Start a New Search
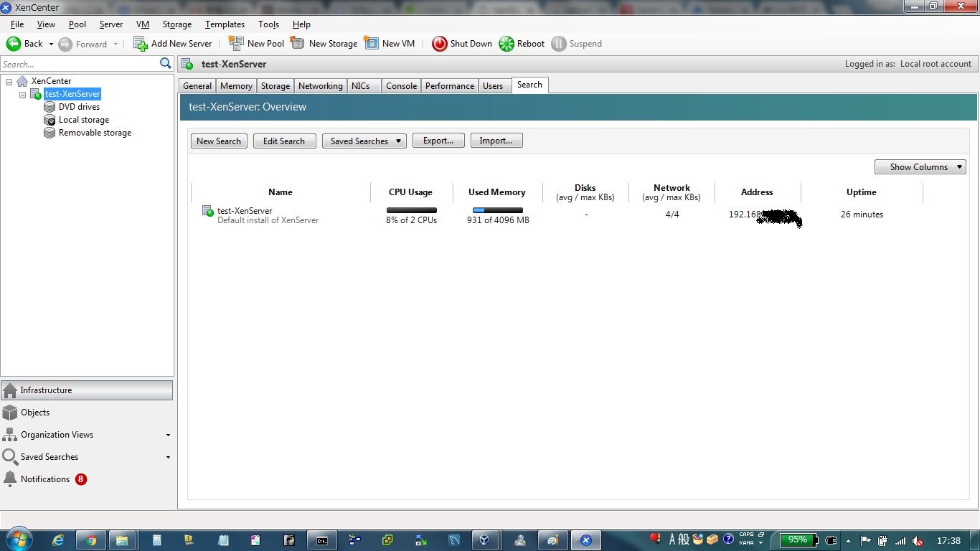The height and width of the screenshot is (551, 980). [x=218, y=141]
